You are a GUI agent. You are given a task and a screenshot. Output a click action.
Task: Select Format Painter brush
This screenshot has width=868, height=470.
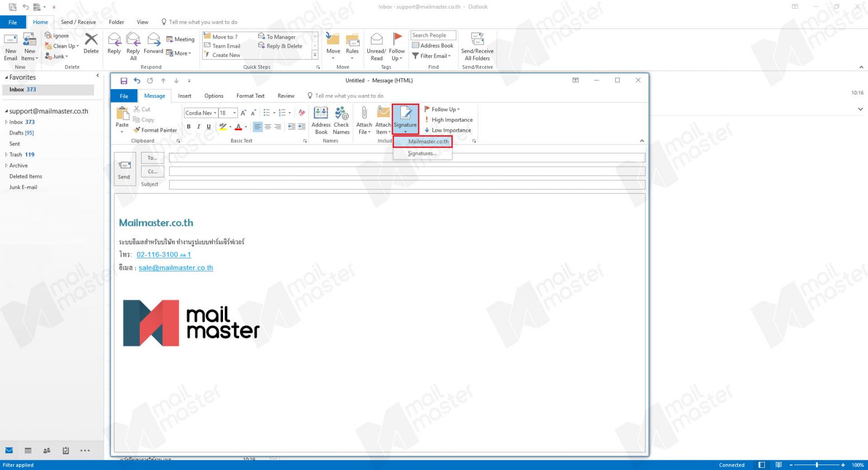click(155, 130)
